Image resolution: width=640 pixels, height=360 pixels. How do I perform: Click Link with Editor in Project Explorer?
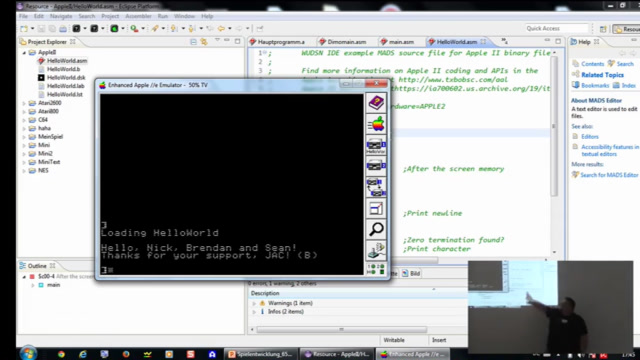pyautogui.click(x=204, y=42)
